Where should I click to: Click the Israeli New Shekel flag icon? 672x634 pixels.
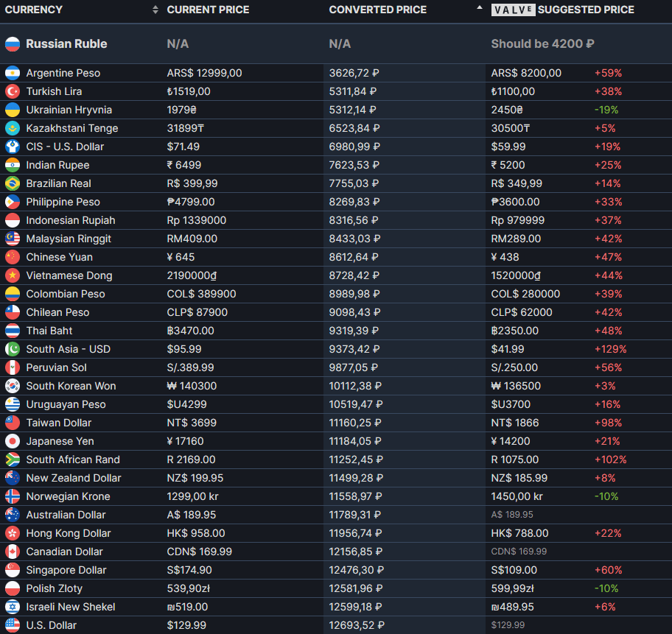(12, 607)
